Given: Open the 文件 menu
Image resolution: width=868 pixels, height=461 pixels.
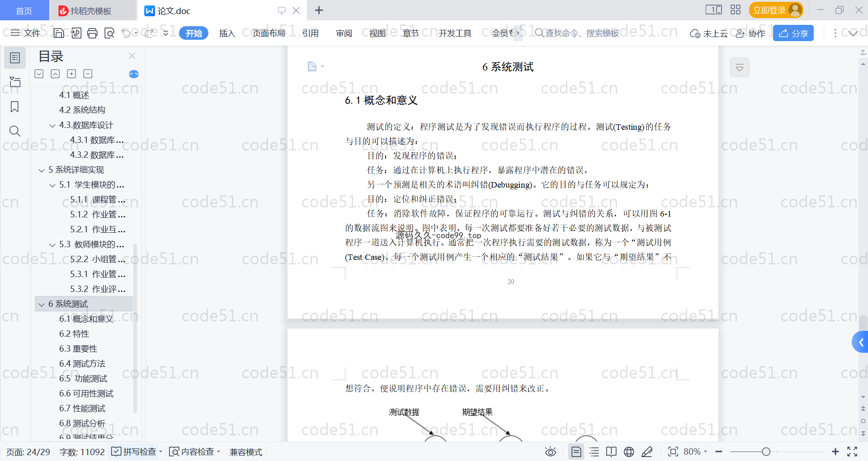Looking at the screenshot, I should tap(26, 33).
